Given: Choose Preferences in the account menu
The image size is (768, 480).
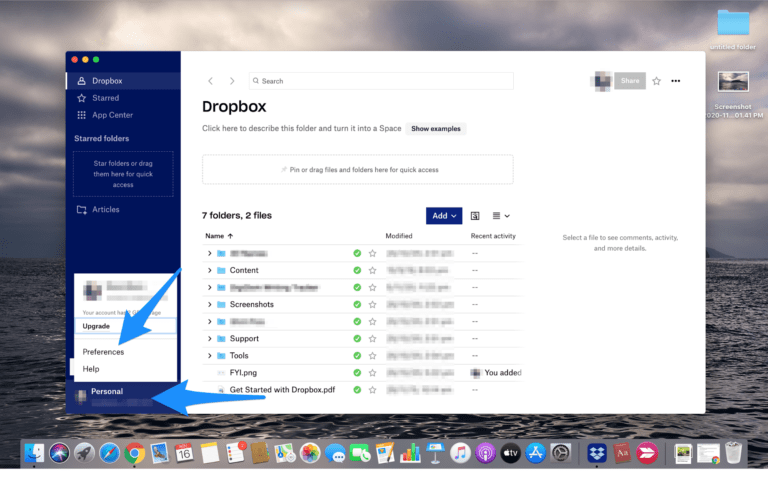Looking at the screenshot, I should click(x=103, y=352).
